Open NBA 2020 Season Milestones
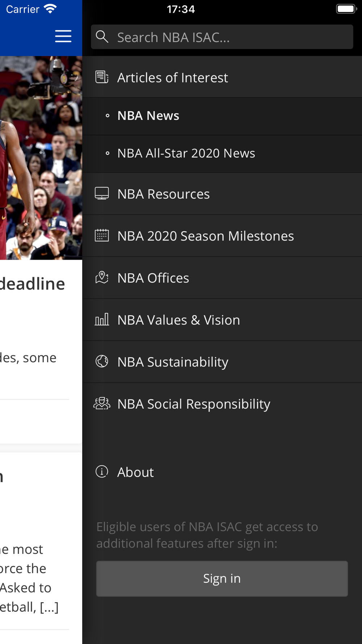 pyautogui.click(x=222, y=236)
